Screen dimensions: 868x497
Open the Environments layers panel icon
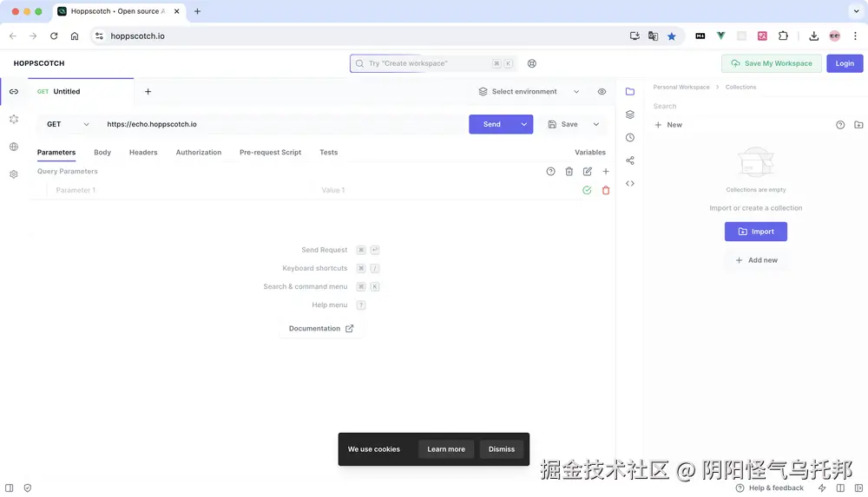tap(630, 114)
